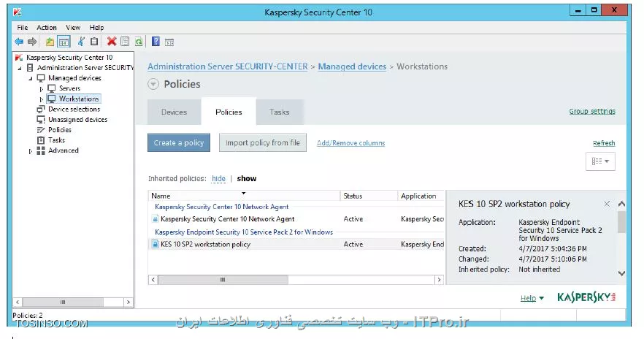Click details pane scroll up arrow
Viewport: 644px width, 339px height.
[x=621, y=204]
